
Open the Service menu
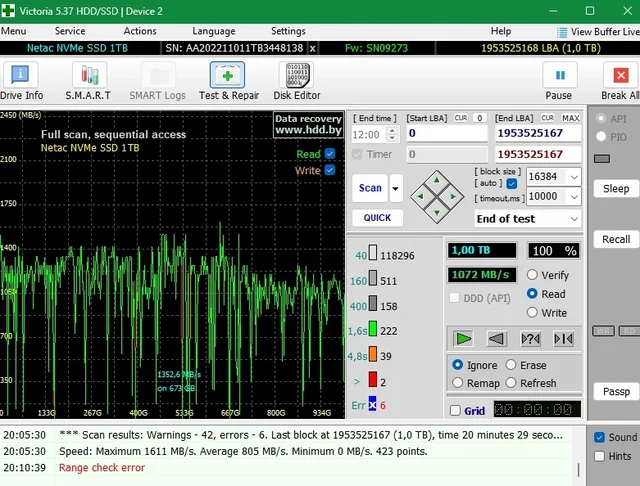(70, 31)
